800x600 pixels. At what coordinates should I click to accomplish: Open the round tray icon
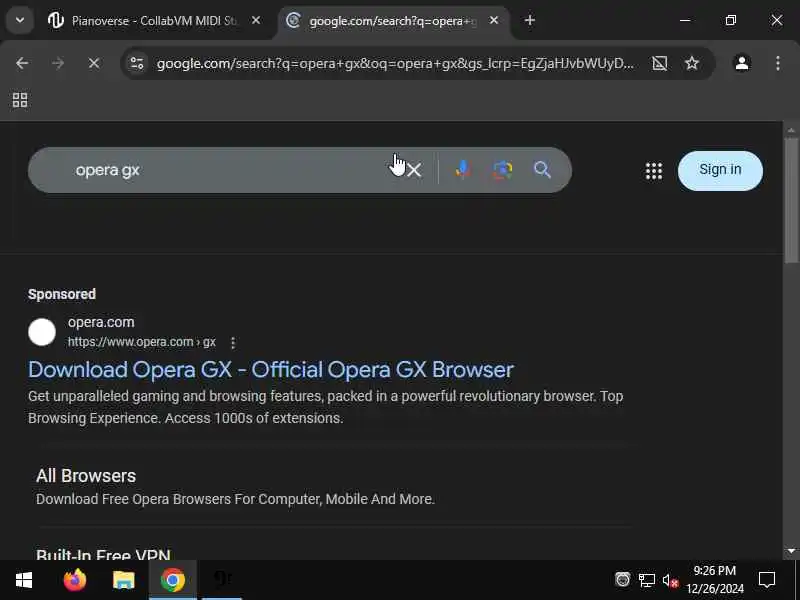622,580
